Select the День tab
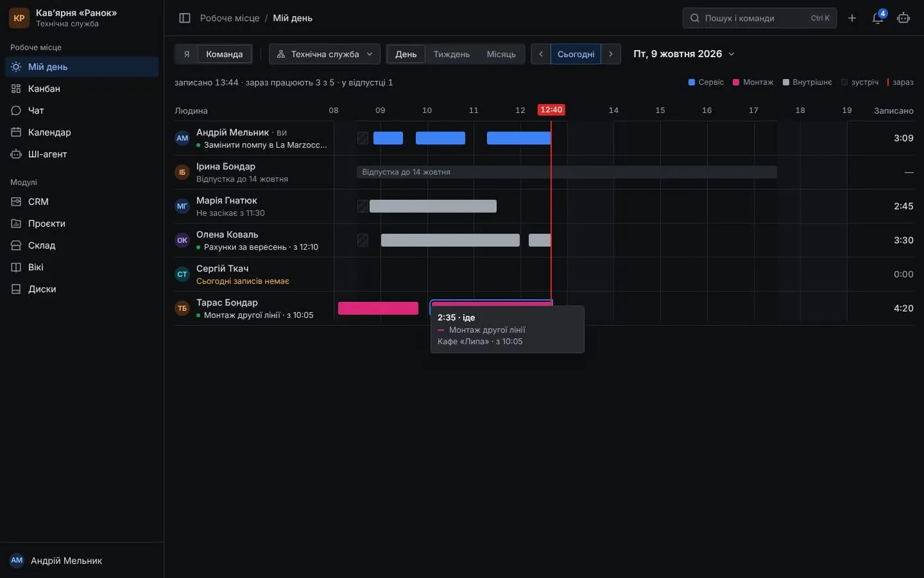924x578 pixels. point(406,54)
